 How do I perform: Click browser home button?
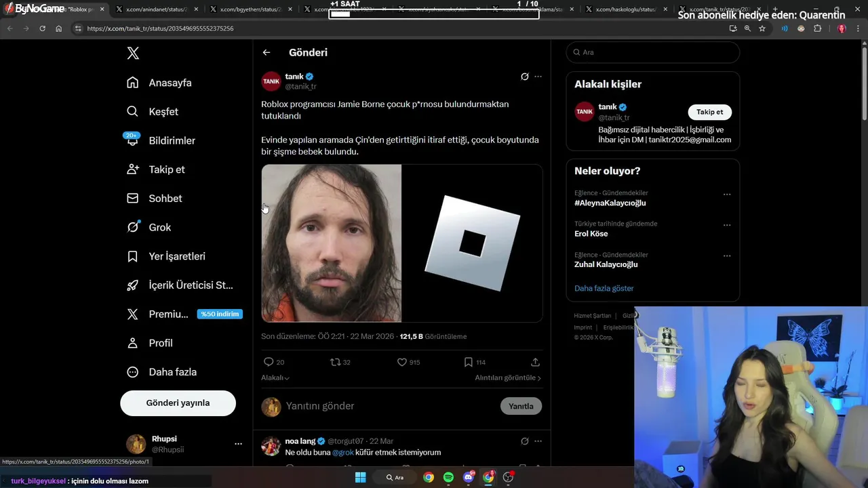click(58, 28)
